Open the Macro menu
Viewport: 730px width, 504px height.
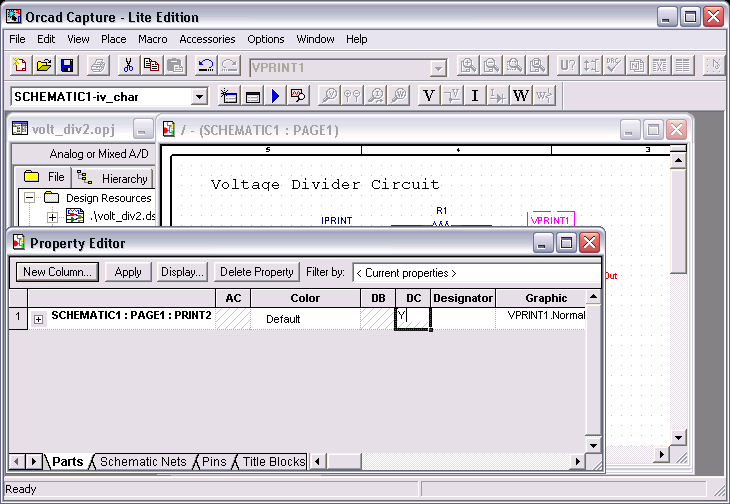pos(153,39)
